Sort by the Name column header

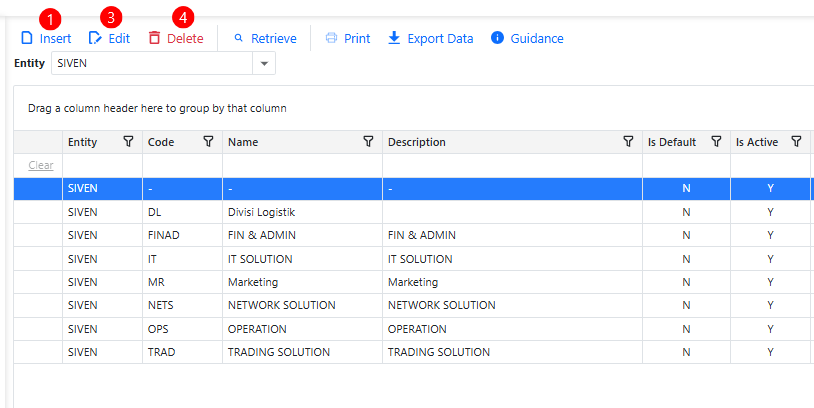coord(243,142)
